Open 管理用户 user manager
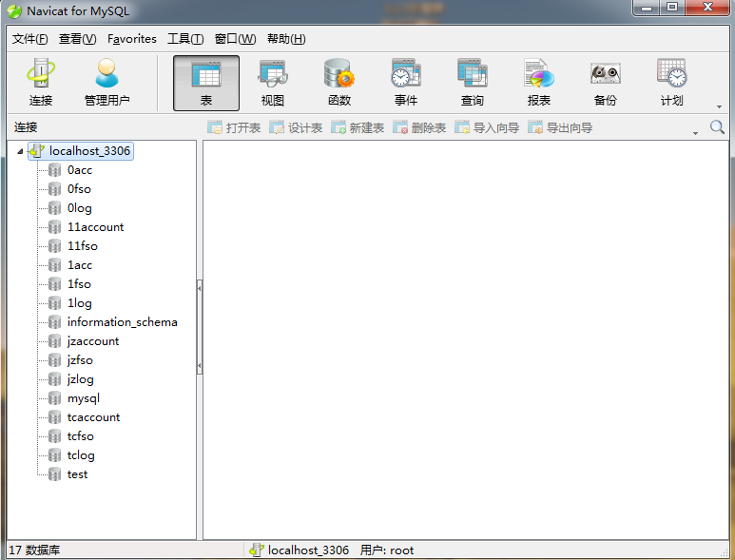The width and height of the screenshot is (735, 560). pyautogui.click(x=106, y=83)
